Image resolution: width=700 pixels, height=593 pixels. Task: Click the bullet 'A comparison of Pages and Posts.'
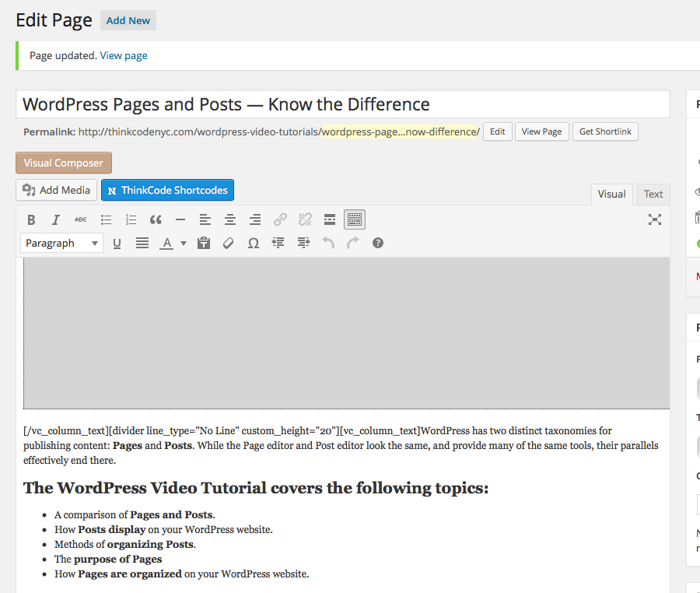(135, 515)
